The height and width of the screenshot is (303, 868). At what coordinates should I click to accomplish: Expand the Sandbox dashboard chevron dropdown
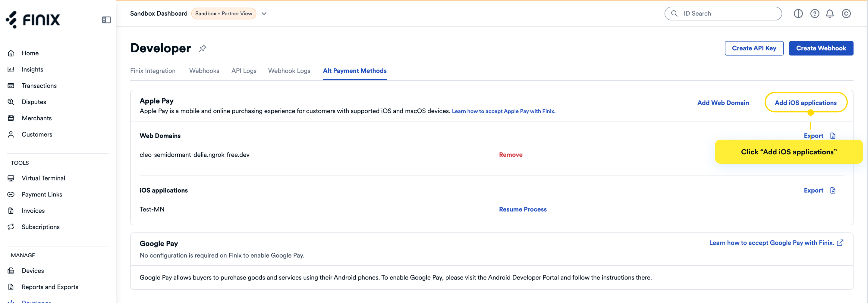pos(264,14)
